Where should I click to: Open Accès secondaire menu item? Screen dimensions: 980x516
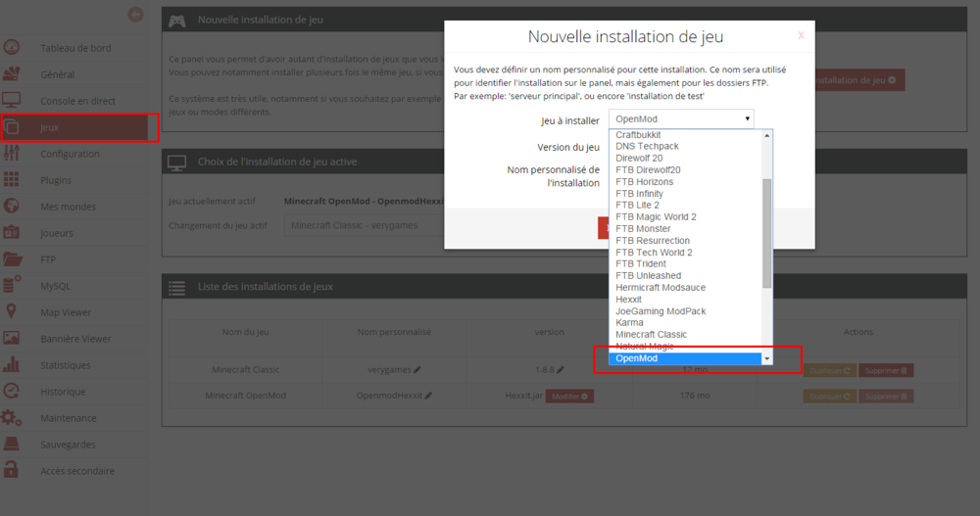point(75,470)
